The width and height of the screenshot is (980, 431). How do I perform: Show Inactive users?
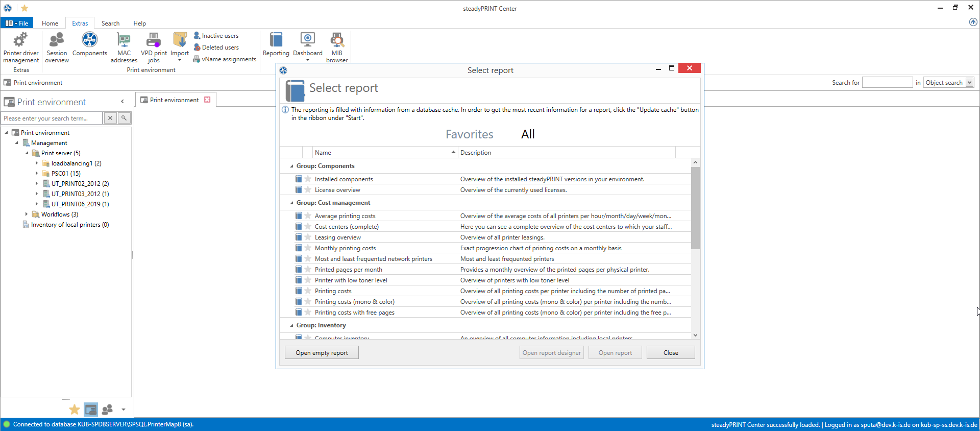216,36
